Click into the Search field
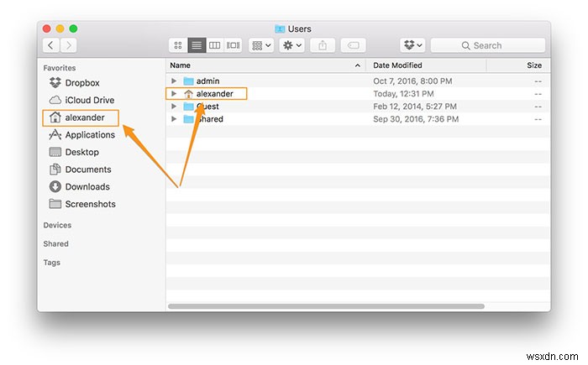Viewport: 588px width, 365px height. [x=488, y=45]
